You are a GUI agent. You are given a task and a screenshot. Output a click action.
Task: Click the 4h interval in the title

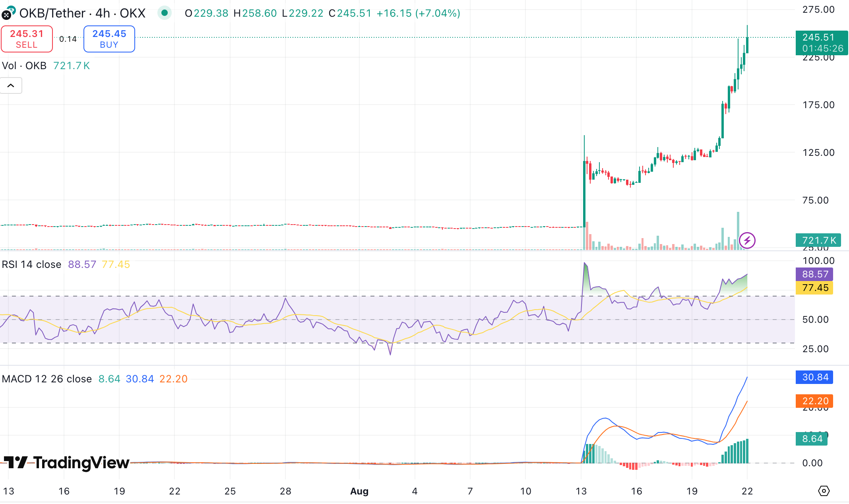click(x=103, y=13)
